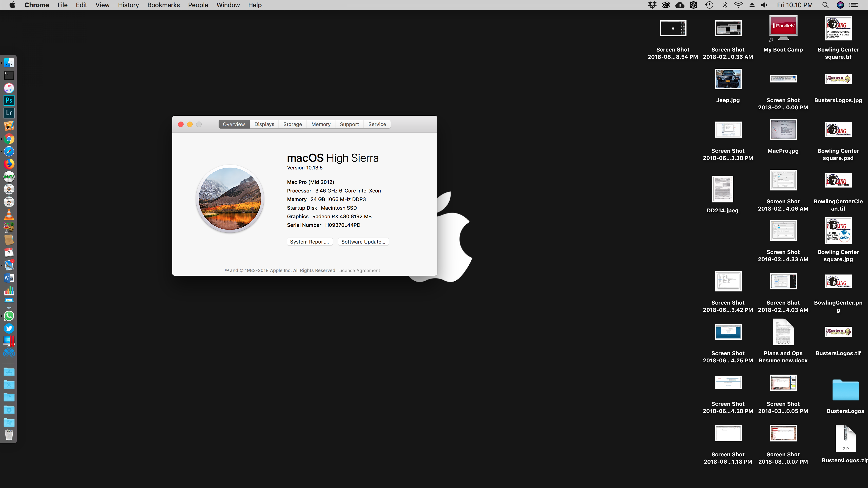Open Safari from the dock
This screenshot has height=488, width=868.
click(x=9, y=151)
